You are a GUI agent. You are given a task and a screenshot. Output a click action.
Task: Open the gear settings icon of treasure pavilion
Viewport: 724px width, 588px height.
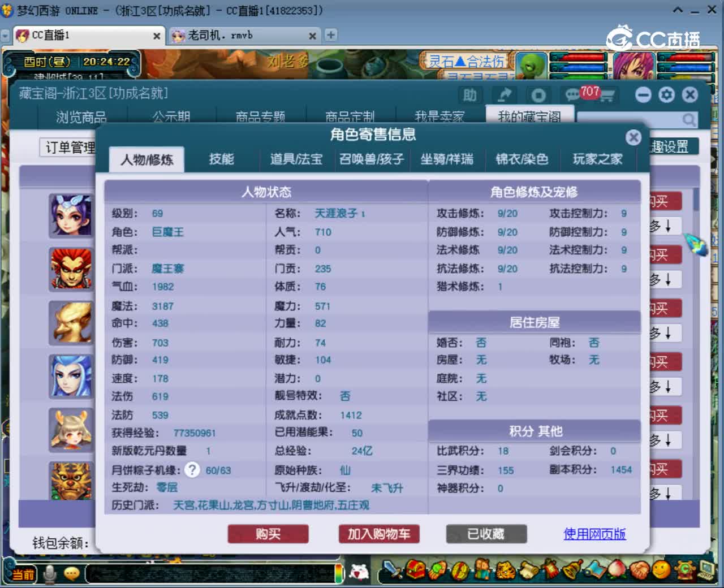point(667,95)
